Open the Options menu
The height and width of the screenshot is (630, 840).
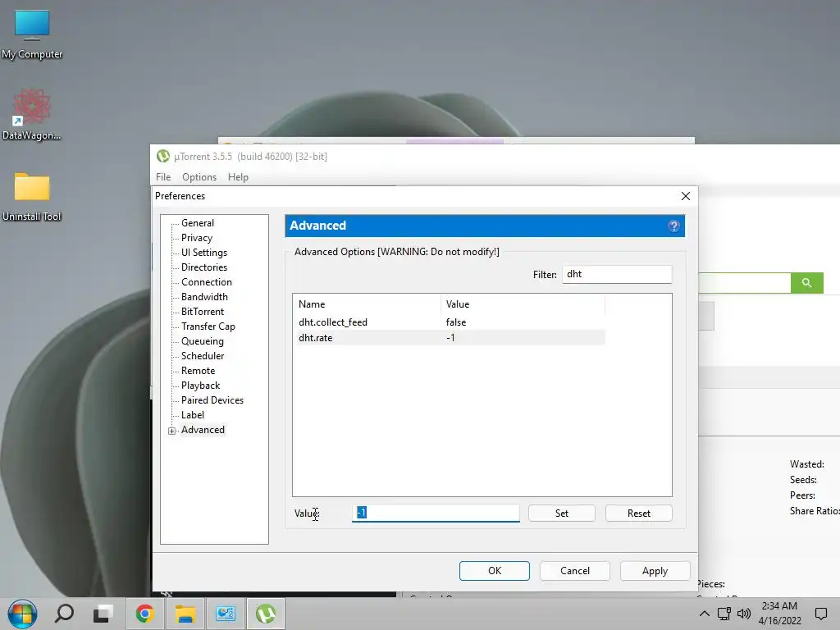[199, 177]
